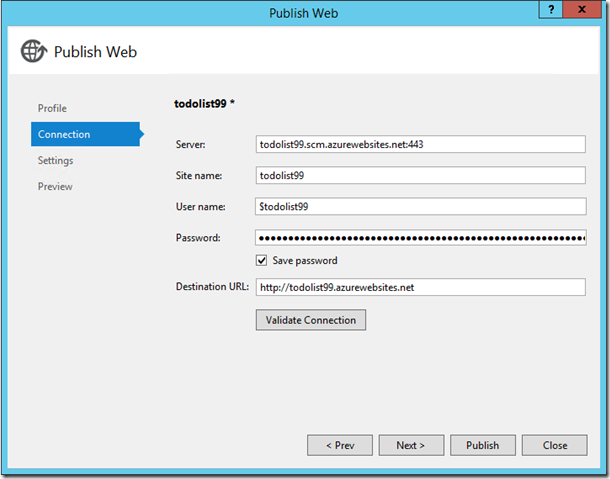Click the Publish Web header title text
Viewport: 610px width, 479px height.
pos(95,52)
